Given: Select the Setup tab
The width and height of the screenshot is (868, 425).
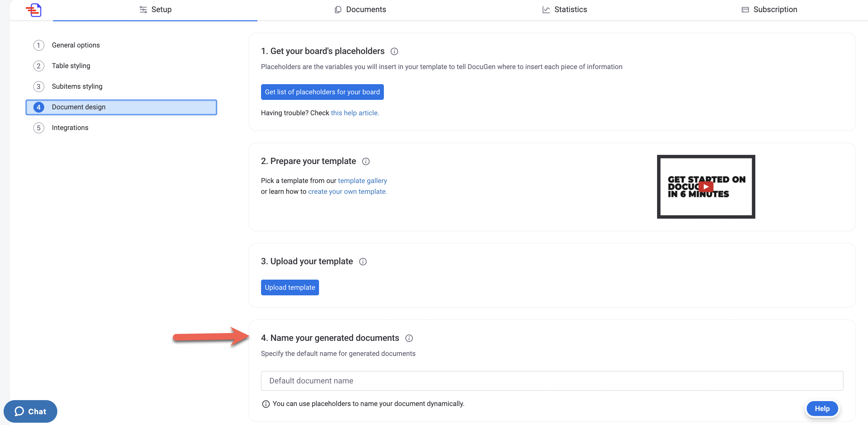Looking at the screenshot, I should pos(155,9).
